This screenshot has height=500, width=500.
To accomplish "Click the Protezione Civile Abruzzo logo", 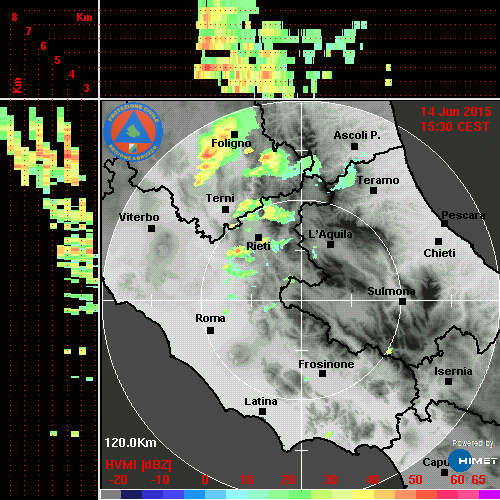I will 133,132.
